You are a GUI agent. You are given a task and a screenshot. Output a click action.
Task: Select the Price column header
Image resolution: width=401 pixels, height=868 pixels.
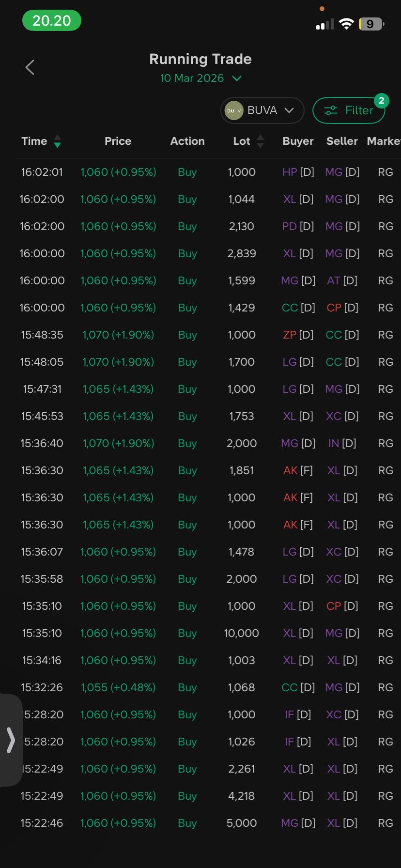tap(118, 141)
